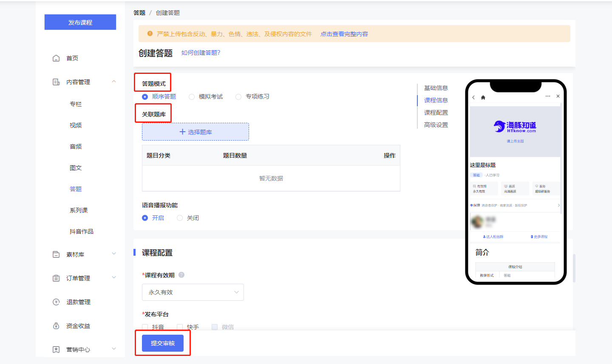Click the 首页 home icon in sidebar

[x=56, y=58]
